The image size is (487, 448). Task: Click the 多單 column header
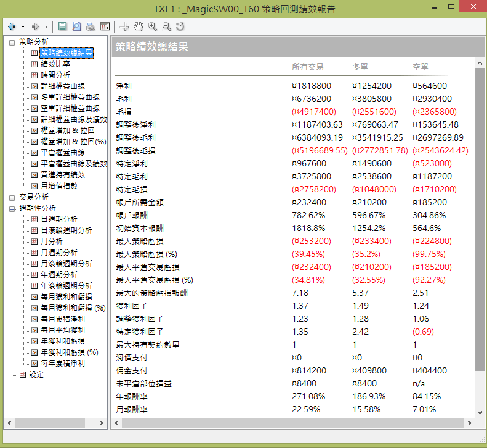360,67
